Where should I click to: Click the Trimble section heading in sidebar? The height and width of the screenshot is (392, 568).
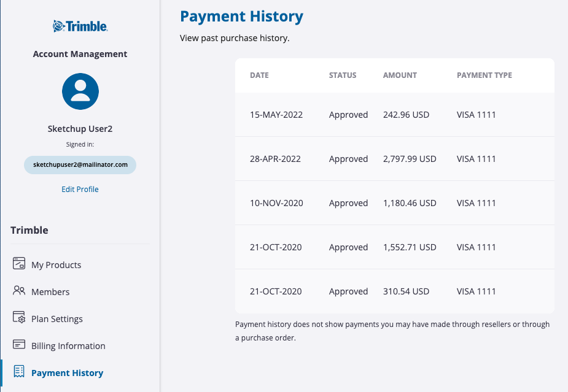[29, 230]
